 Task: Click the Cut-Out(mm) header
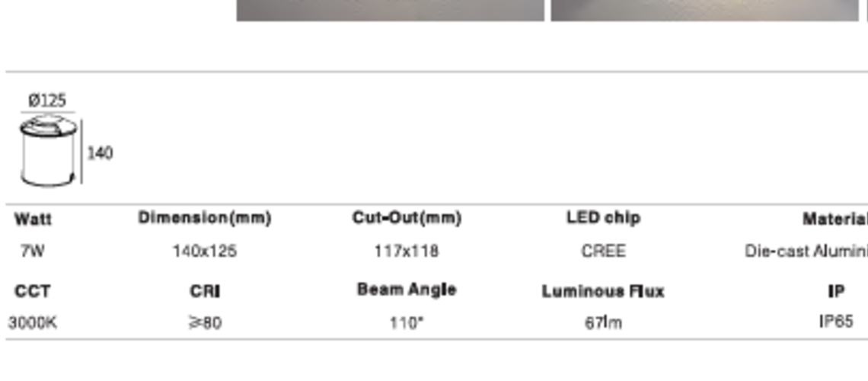(407, 218)
